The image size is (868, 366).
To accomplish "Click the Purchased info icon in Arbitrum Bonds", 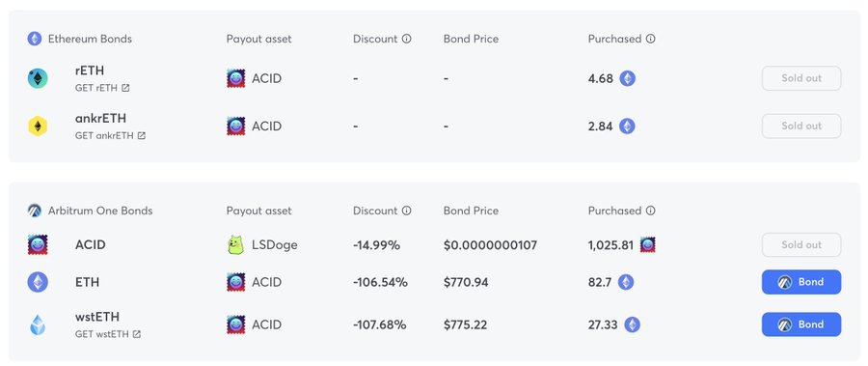I will [x=651, y=211].
